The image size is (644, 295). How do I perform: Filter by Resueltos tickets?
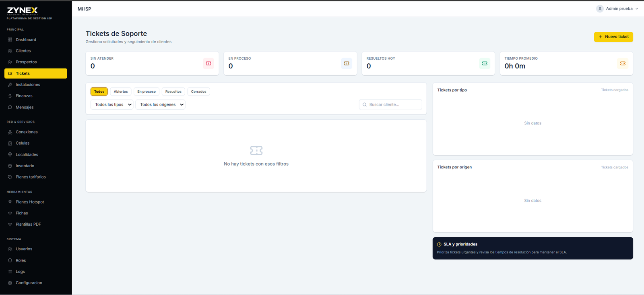click(x=173, y=91)
